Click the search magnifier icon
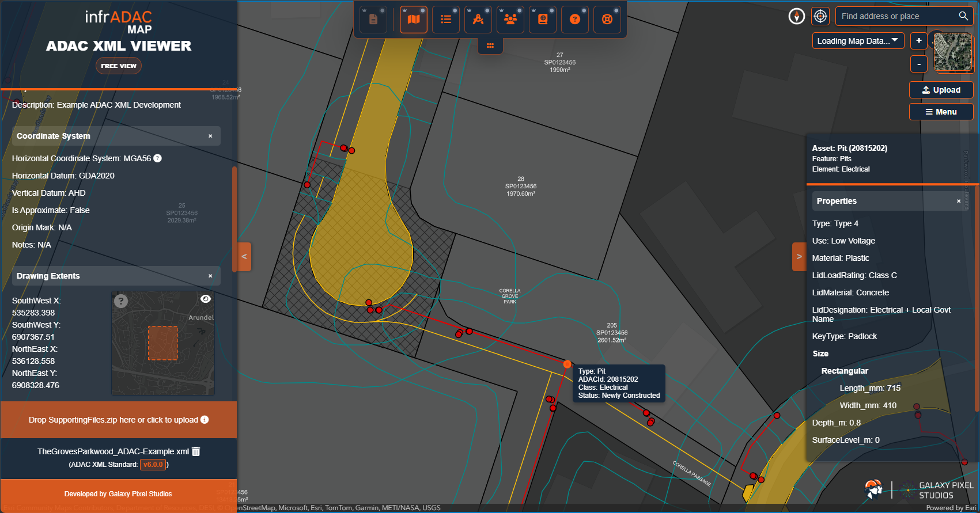Image resolution: width=980 pixels, height=513 pixels. [963, 16]
